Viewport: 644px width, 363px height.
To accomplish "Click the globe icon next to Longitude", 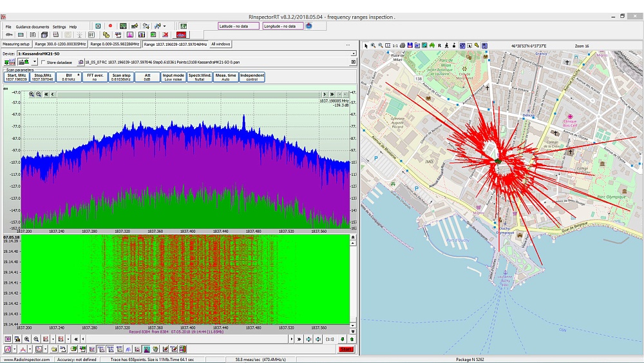I will click(x=309, y=26).
